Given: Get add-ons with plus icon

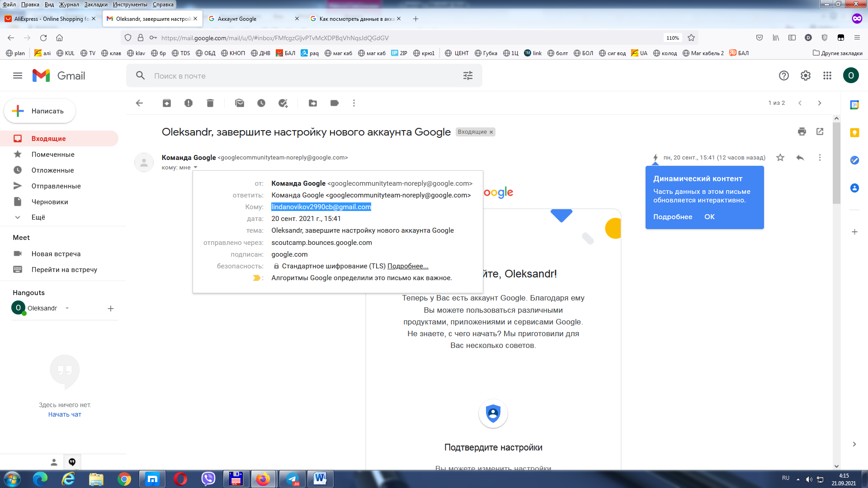Looking at the screenshot, I should [x=854, y=232].
